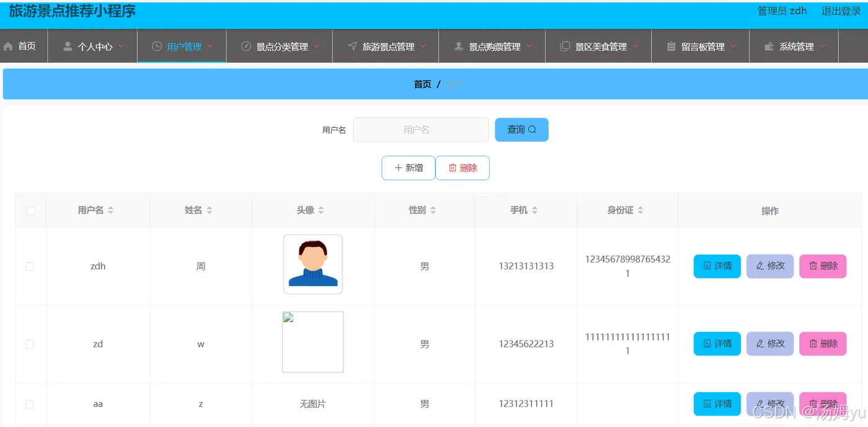Image resolution: width=868 pixels, height=427 pixels.
Task: Click document icon in zd row 详情
Action: coord(707,343)
